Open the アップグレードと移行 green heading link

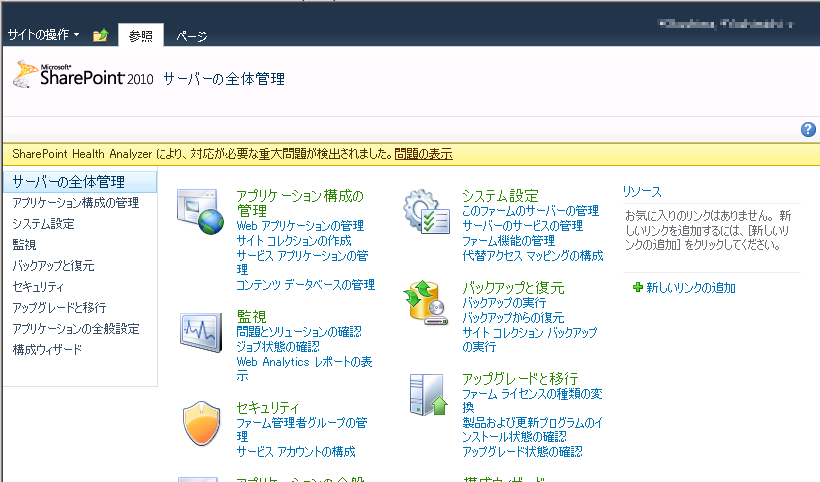[520, 378]
